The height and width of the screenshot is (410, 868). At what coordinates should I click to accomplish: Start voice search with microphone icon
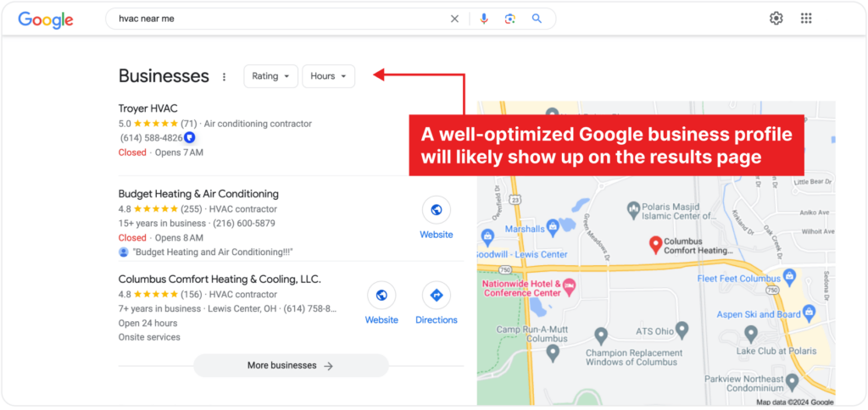point(484,19)
